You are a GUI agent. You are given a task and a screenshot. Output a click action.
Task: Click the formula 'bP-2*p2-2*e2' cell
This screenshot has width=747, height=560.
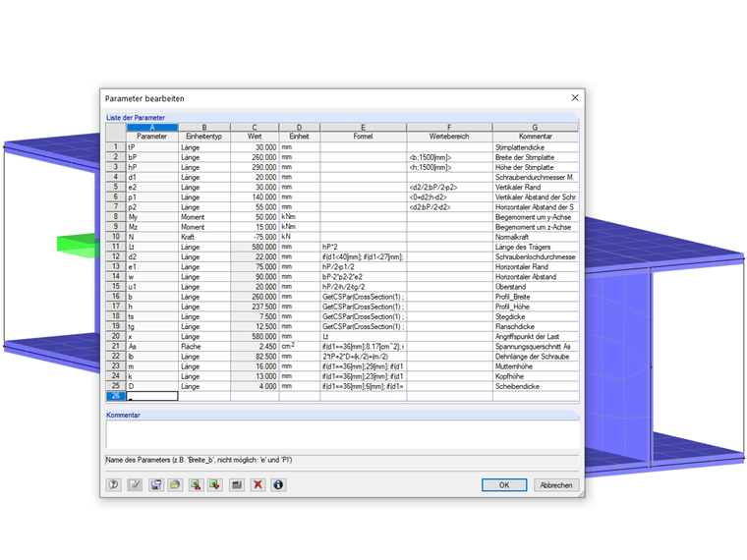(x=364, y=277)
